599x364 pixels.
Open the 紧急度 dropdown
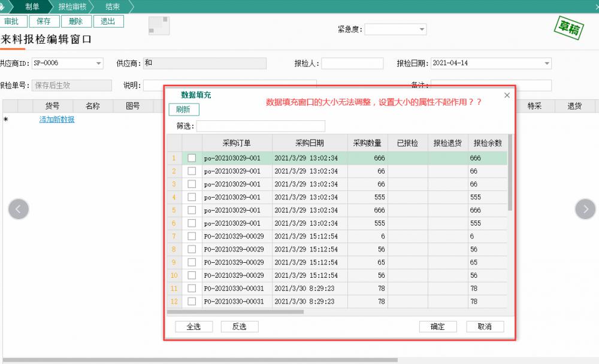pos(422,29)
